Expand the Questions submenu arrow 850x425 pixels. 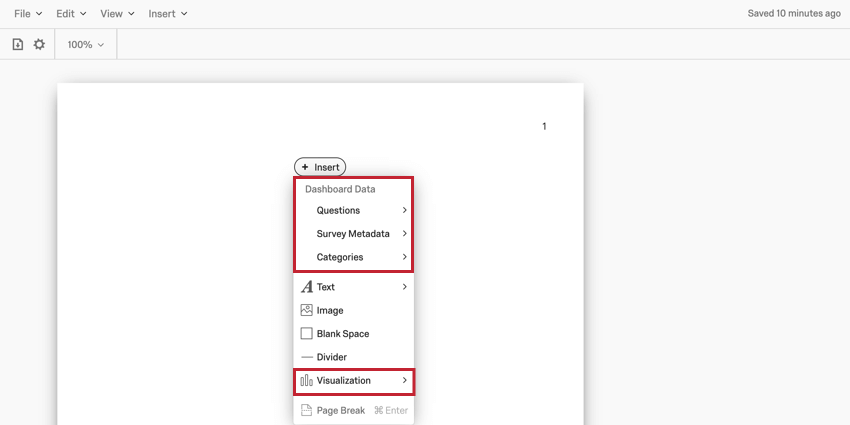click(x=404, y=210)
